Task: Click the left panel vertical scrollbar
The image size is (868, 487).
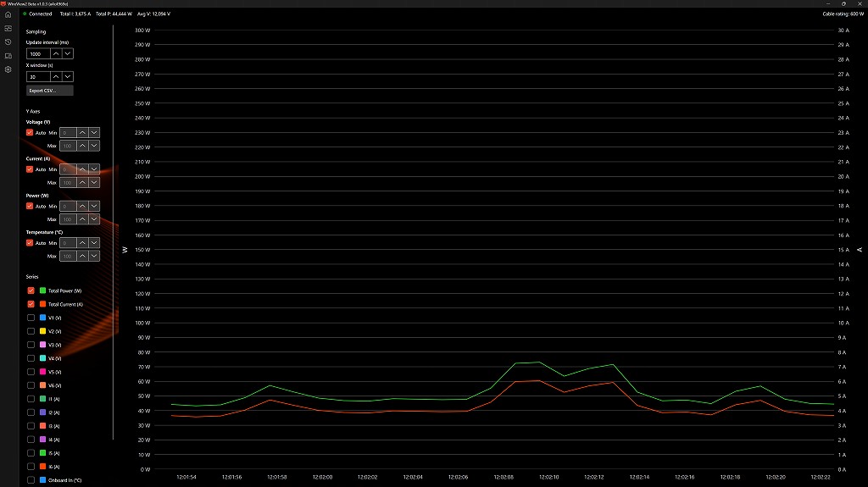Action: click(113, 232)
